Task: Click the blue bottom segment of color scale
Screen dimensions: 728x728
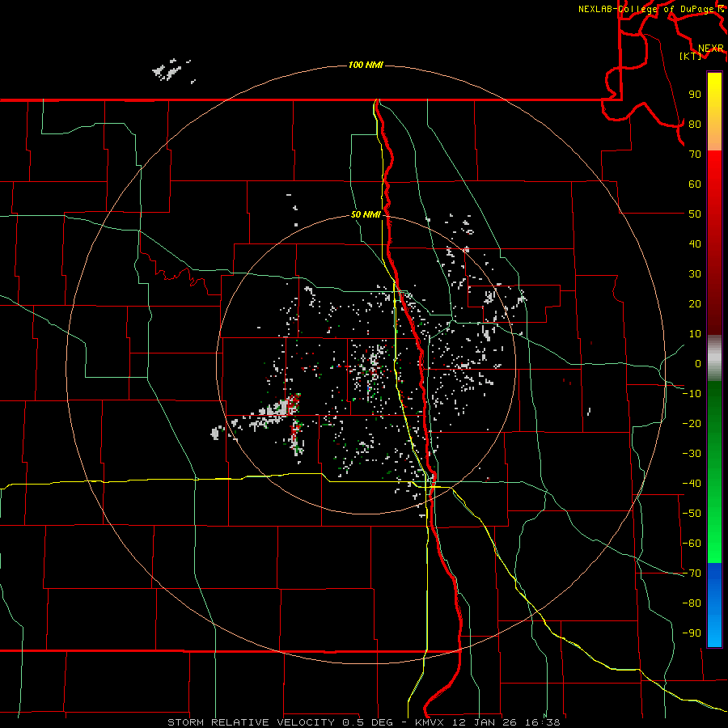Action: [714, 604]
